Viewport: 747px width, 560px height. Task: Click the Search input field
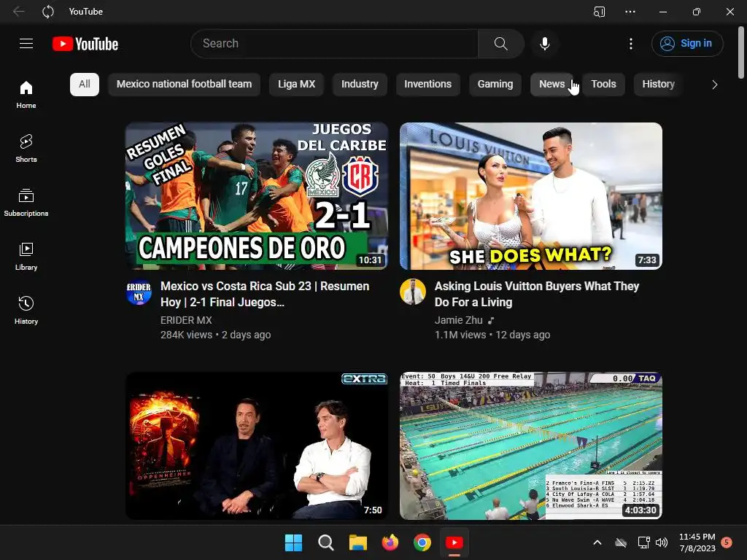click(x=334, y=44)
